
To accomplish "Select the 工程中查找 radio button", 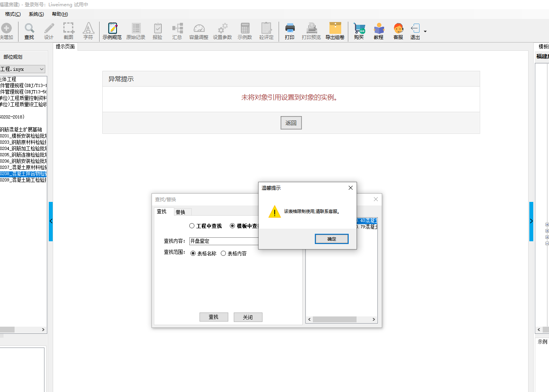I will coord(192,226).
